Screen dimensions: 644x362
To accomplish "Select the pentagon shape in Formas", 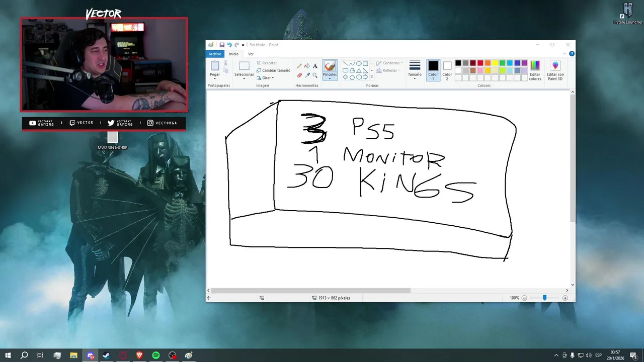I will [352, 77].
